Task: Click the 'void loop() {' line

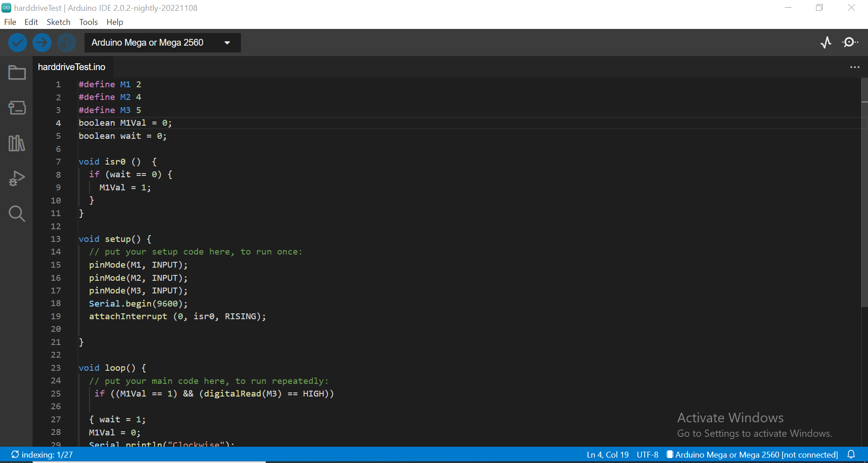Action: point(112,368)
